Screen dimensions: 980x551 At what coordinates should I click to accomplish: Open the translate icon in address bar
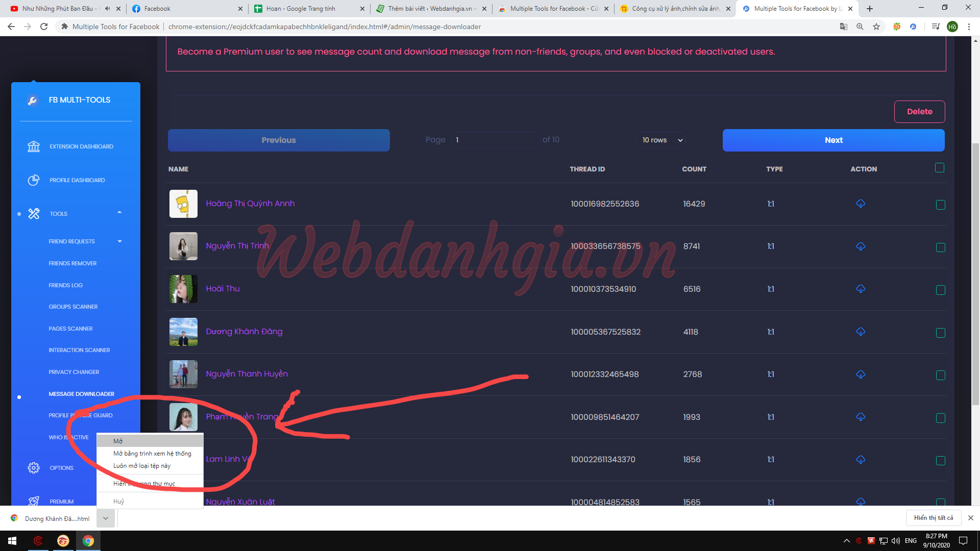click(x=844, y=27)
